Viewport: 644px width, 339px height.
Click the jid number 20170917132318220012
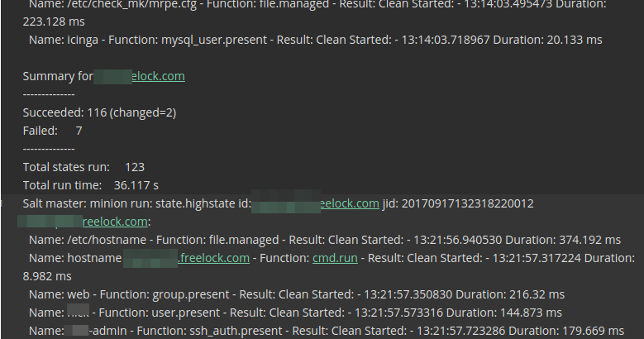(x=467, y=203)
